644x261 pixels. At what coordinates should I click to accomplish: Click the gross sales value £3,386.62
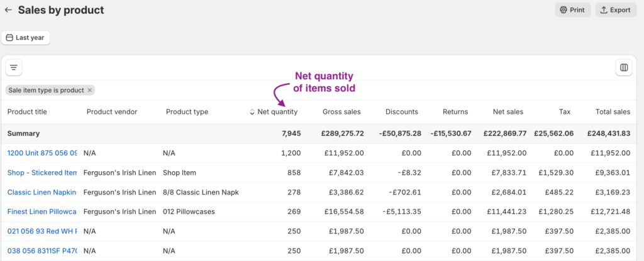[x=347, y=192]
